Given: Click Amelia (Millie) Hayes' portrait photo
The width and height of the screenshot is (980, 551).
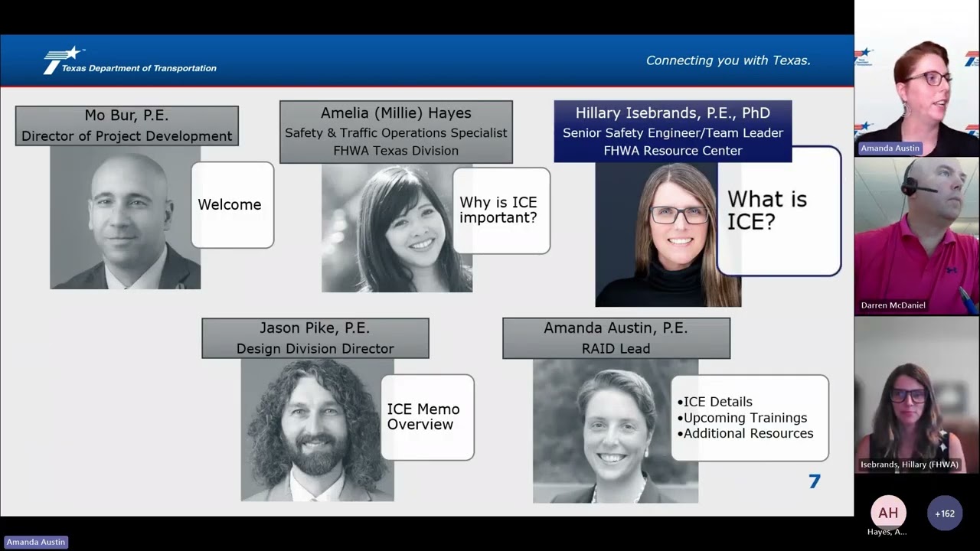Looking at the screenshot, I should pos(397,228).
